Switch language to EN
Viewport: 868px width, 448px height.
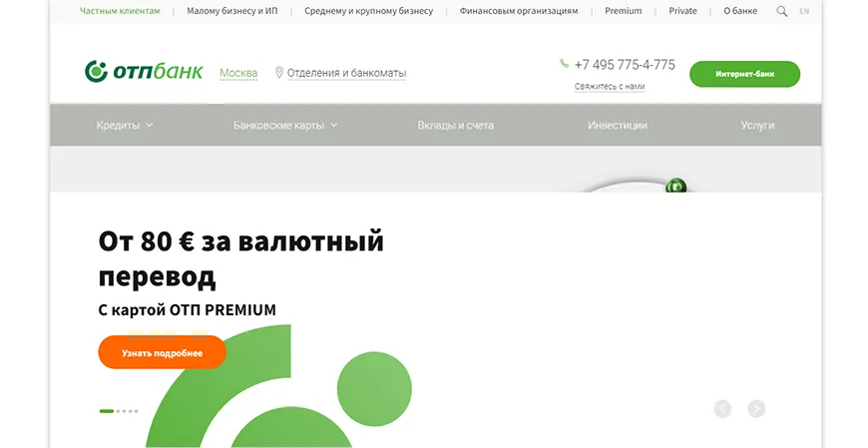click(x=804, y=11)
